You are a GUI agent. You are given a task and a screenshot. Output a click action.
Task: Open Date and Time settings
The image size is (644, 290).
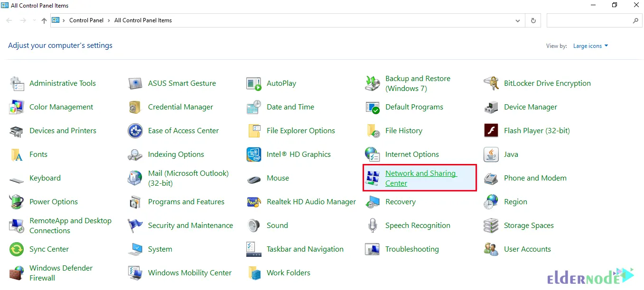[x=290, y=107]
